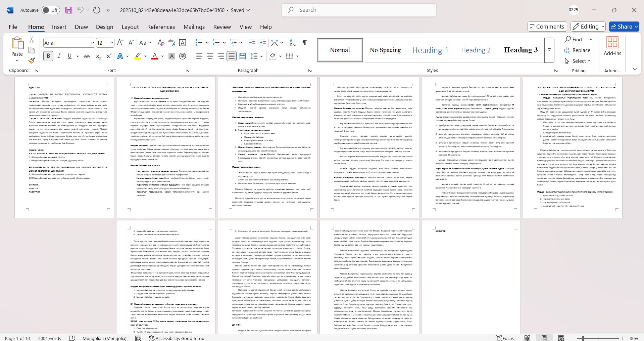The height and width of the screenshot is (341, 644).
Task: Toggle AutoSave switch
Action: [x=51, y=10]
